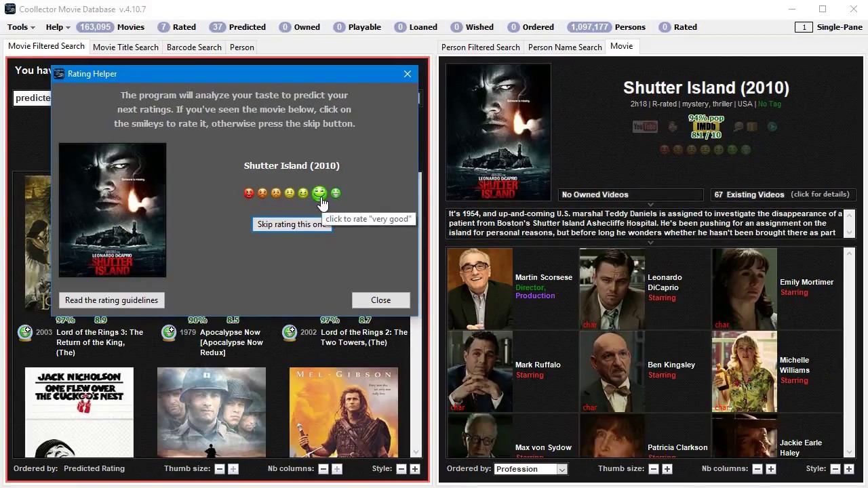Click the Close button in Rating Helper

click(x=380, y=300)
